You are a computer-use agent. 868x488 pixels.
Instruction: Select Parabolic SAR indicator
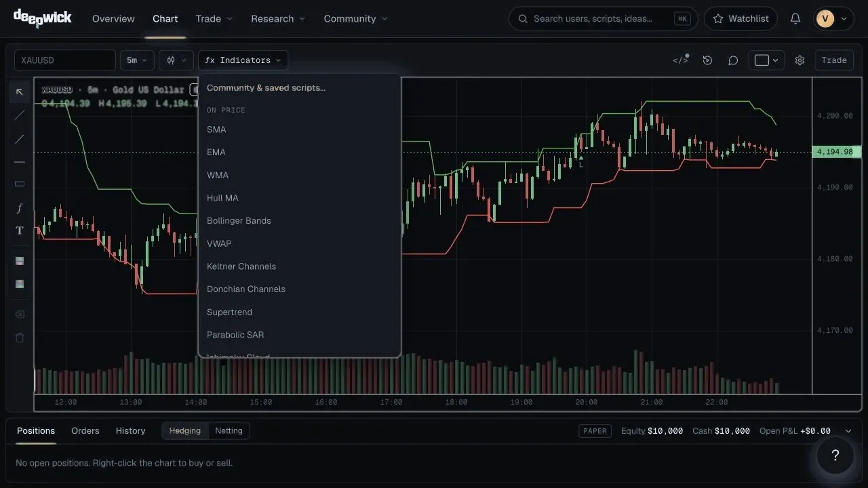[x=299, y=335]
